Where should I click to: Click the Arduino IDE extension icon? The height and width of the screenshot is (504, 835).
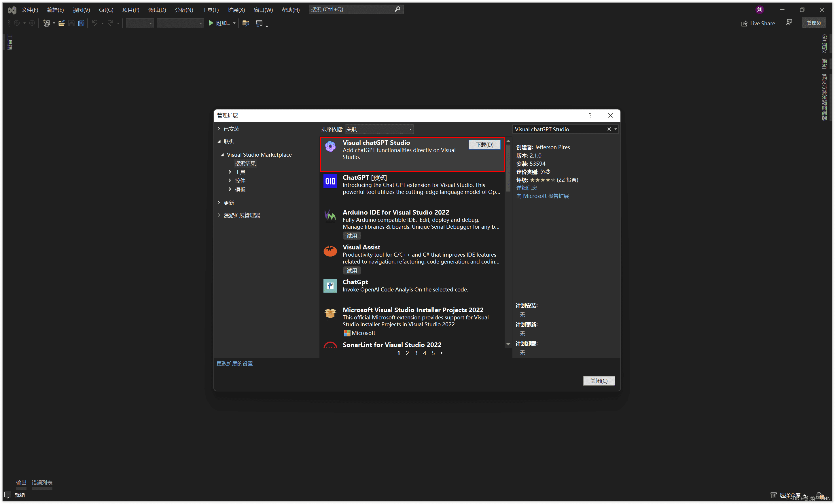tap(330, 216)
